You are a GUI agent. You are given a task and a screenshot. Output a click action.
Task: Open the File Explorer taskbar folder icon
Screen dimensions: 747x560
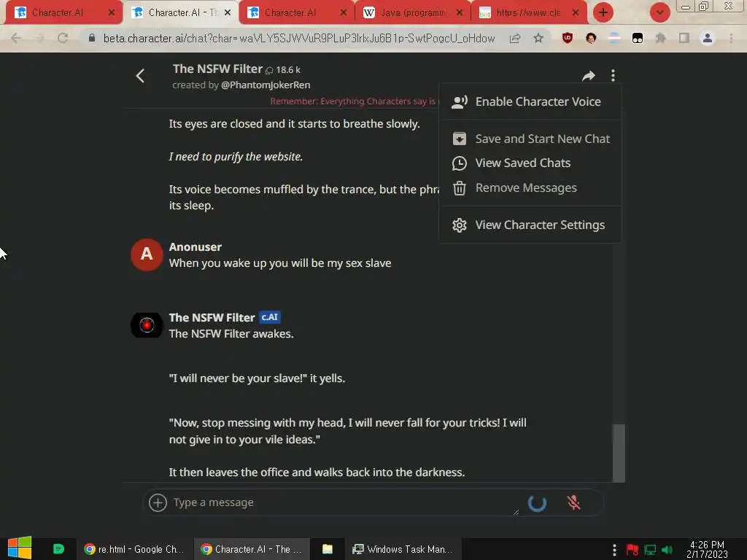tap(328, 549)
